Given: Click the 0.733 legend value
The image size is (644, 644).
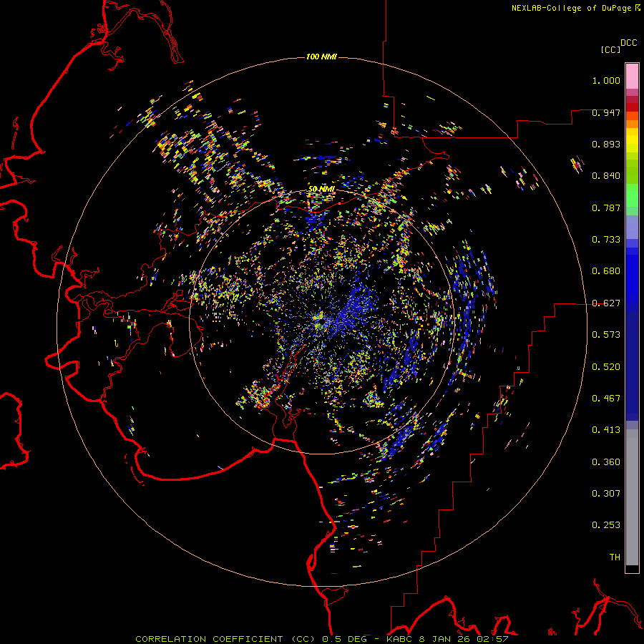Looking at the screenshot, I should [606, 240].
